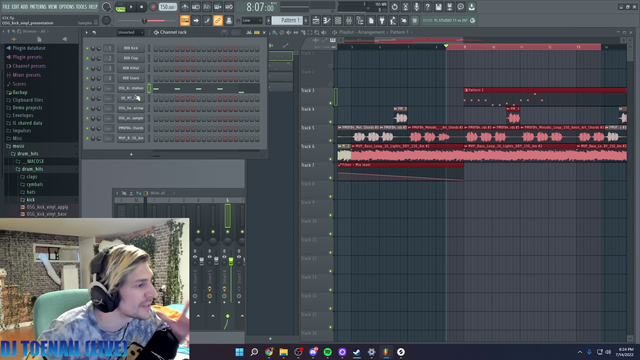Screen dimensions: 640x360
Task: Open the piano roll toolbar icon
Action: pos(327,20)
